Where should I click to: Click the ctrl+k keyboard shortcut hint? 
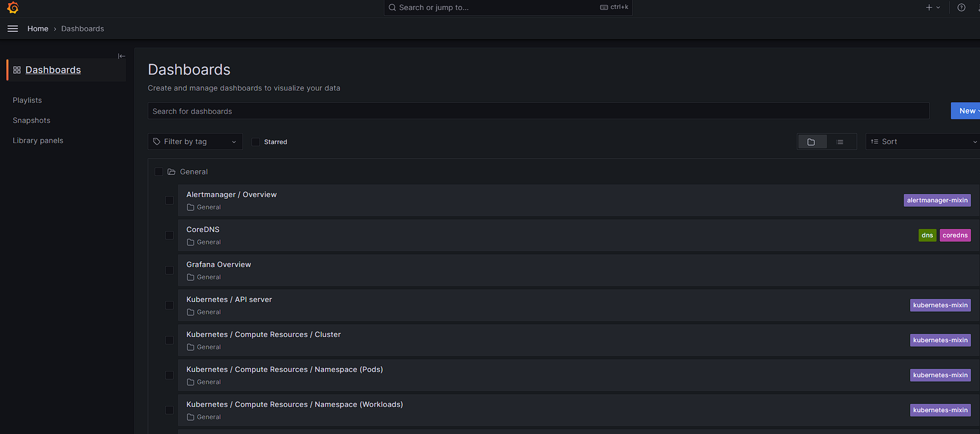(614, 7)
